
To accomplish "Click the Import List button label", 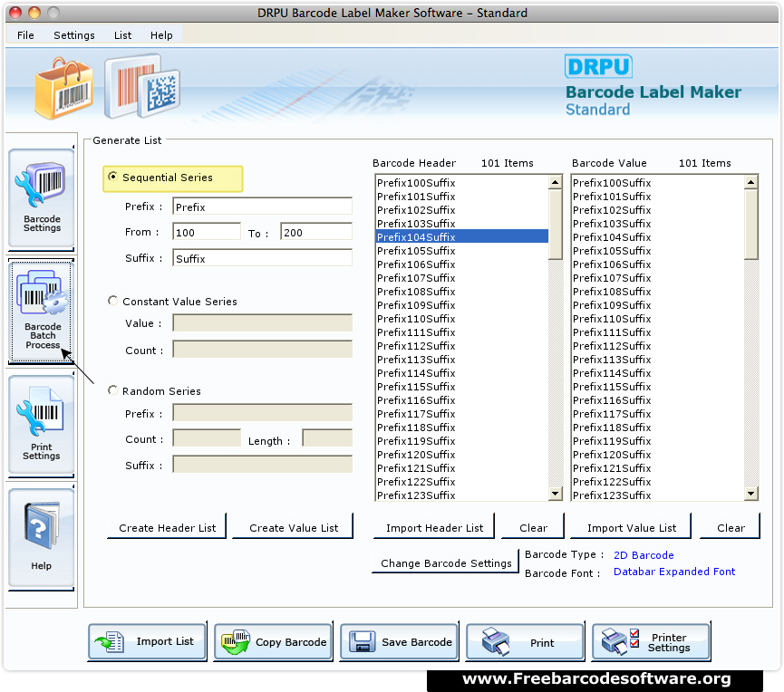I will [165, 641].
